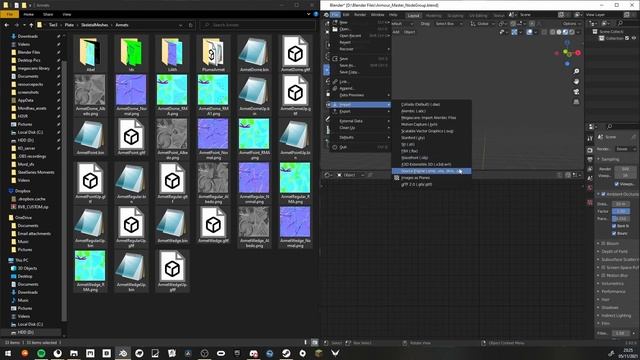Hide Collection with the eye icon
The image size is (640, 360).
coord(634,38)
